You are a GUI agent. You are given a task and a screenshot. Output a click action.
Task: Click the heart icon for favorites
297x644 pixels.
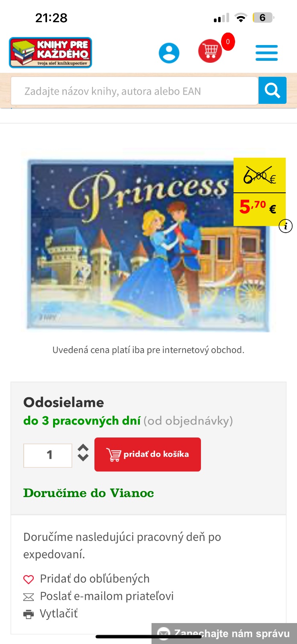click(x=29, y=579)
